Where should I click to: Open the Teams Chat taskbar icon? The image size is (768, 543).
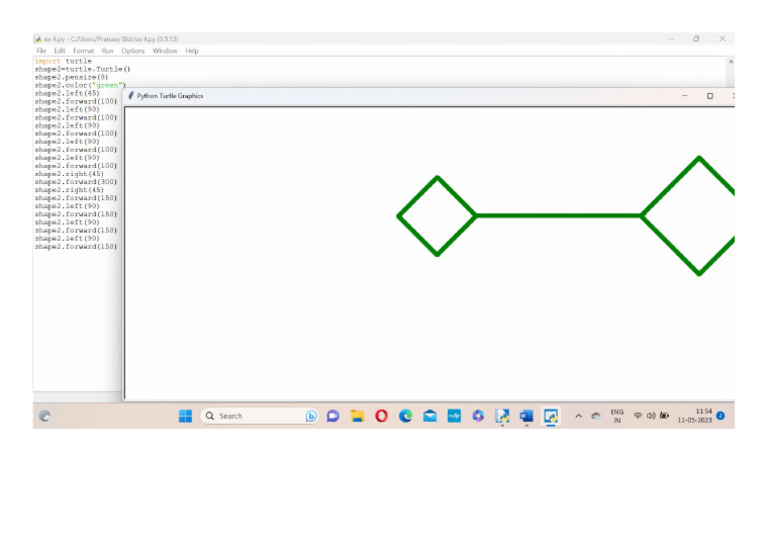333,416
